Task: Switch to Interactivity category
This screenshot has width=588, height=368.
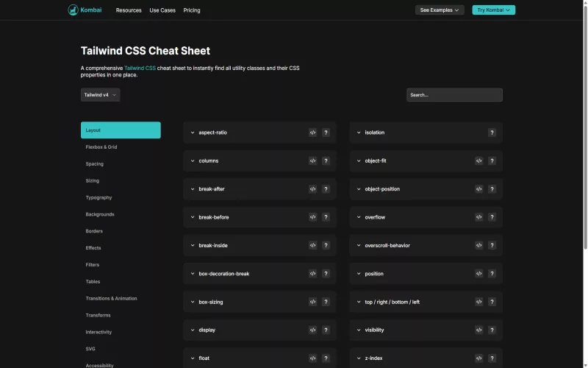Action: [98, 332]
